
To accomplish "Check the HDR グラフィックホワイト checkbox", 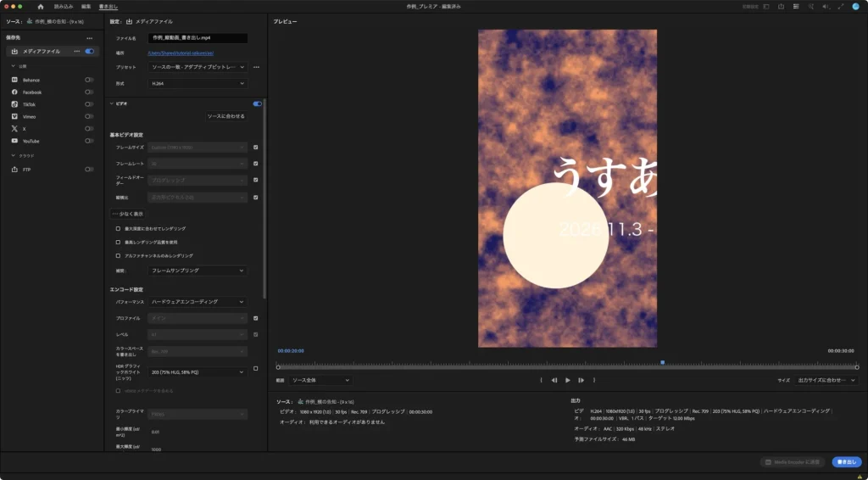I will (256, 368).
